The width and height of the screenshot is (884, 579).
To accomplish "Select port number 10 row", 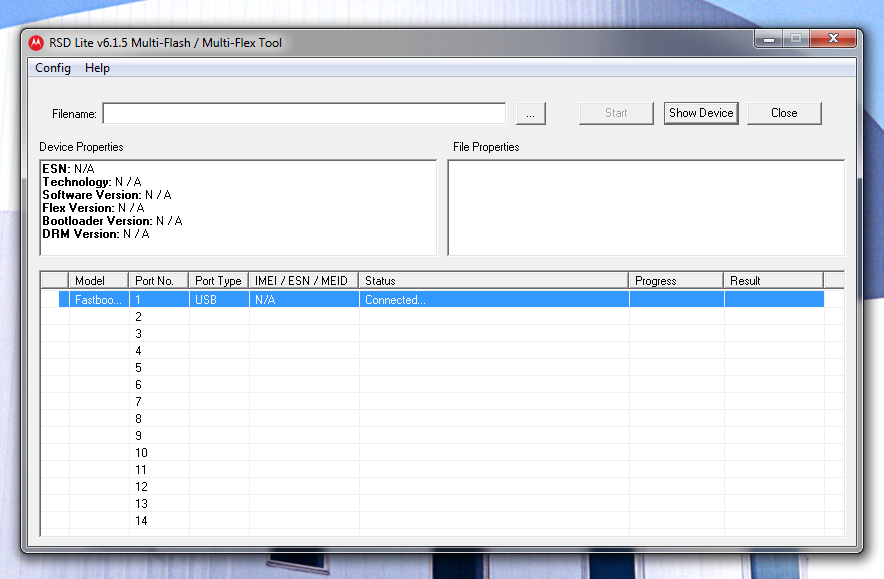I will (441, 453).
